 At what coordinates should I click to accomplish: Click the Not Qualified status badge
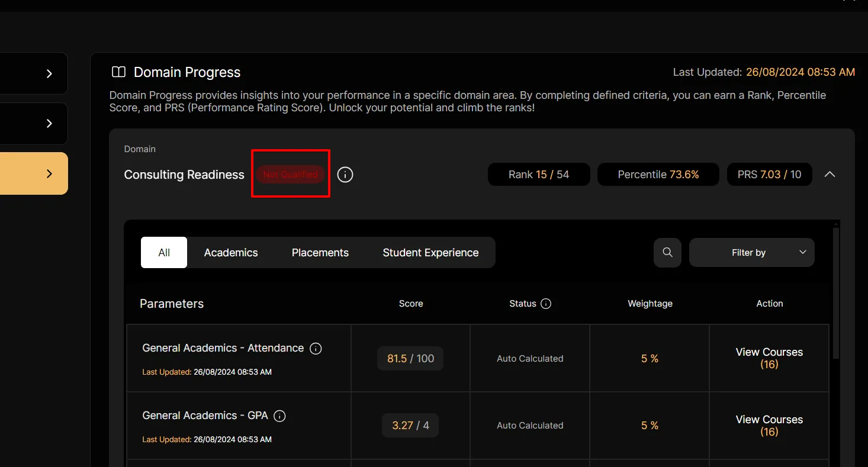point(290,175)
